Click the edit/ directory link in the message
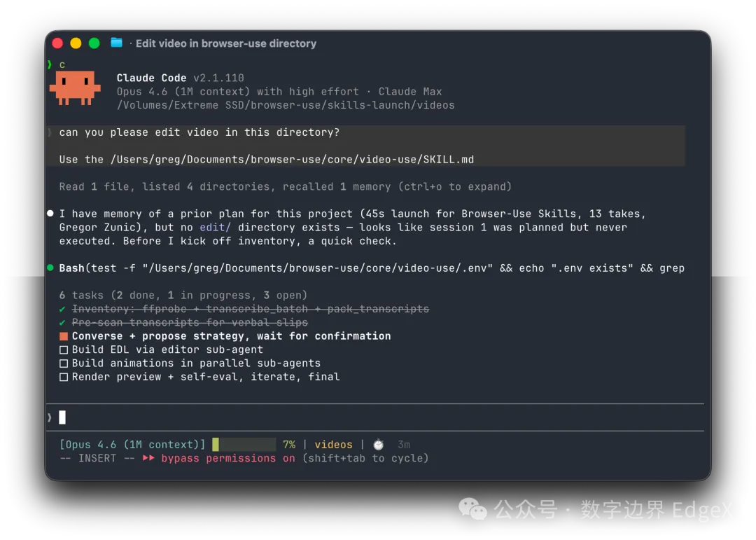The width and height of the screenshot is (756, 540). point(216,228)
